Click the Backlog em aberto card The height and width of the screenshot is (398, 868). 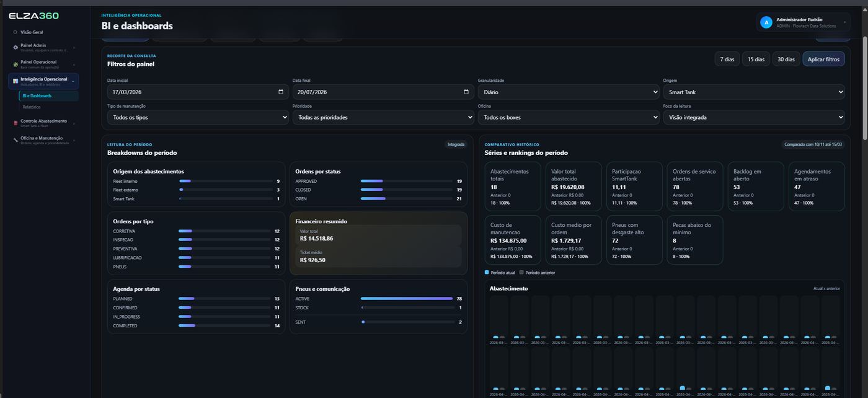756,187
